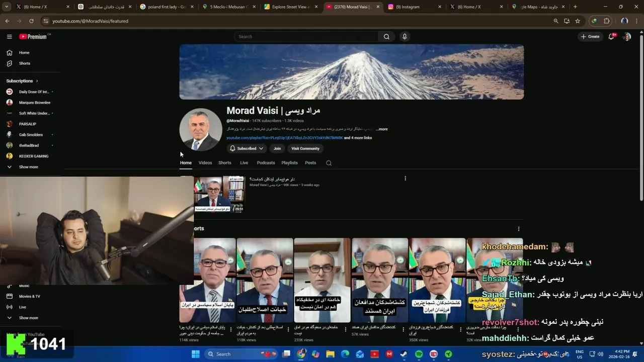Open a new browser tab
The width and height of the screenshot is (644, 362).
[575, 7]
